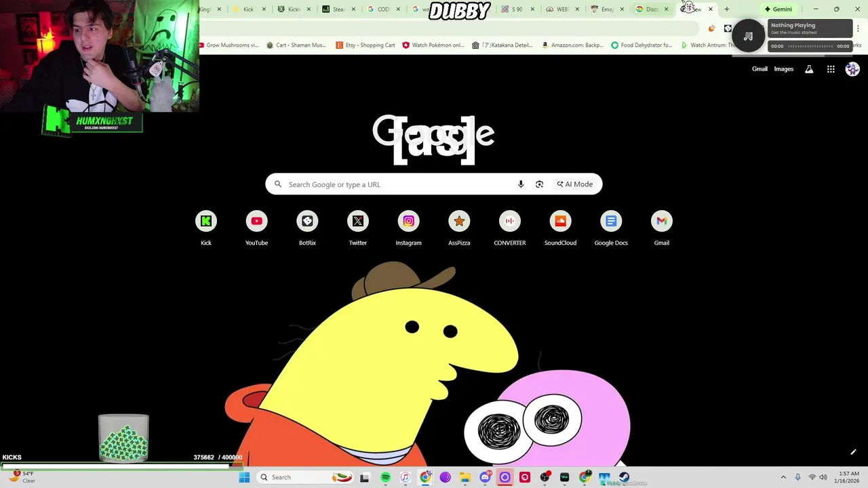The image size is (868, 488).
Task: Open Grow Mushrooms bookmark
Action: coord(229,45)
